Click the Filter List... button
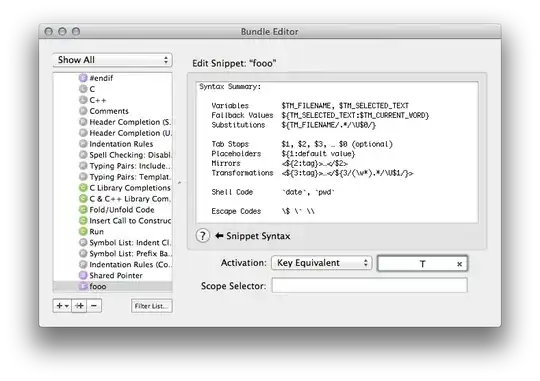Viewport: 540px width, 381px height. coord(152,306)
